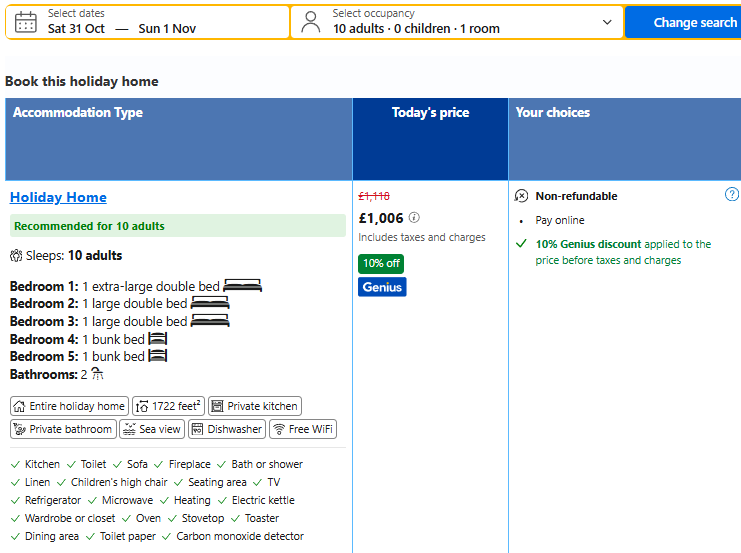The height and width of the screenshot is (553, 741).
Task: Open the Select dates field
Action: point(147,22)
